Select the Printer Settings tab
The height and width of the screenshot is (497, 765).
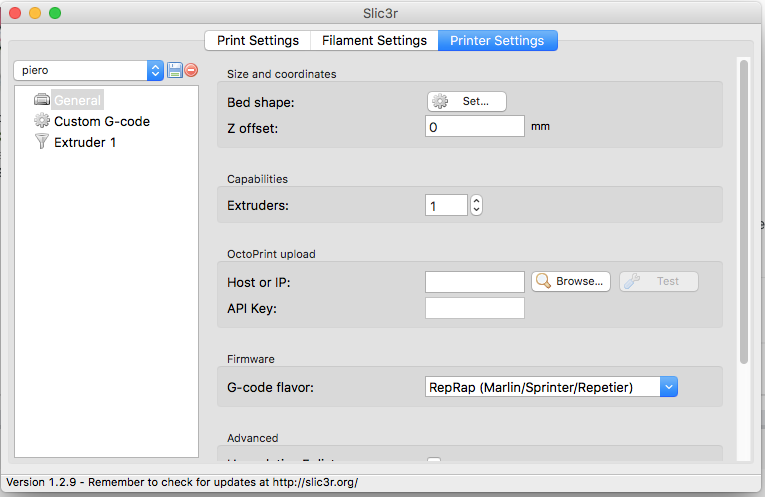[x=497, y=40]
